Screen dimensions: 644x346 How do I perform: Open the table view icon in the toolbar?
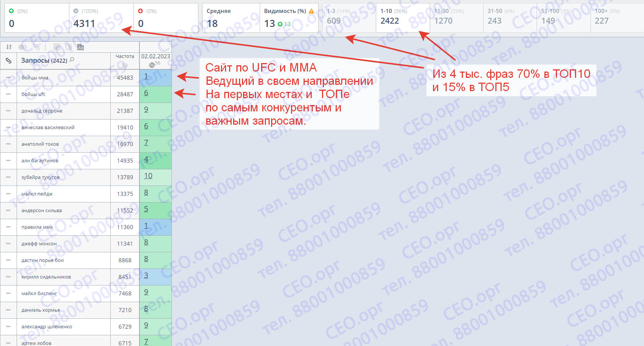click(56, 47)
